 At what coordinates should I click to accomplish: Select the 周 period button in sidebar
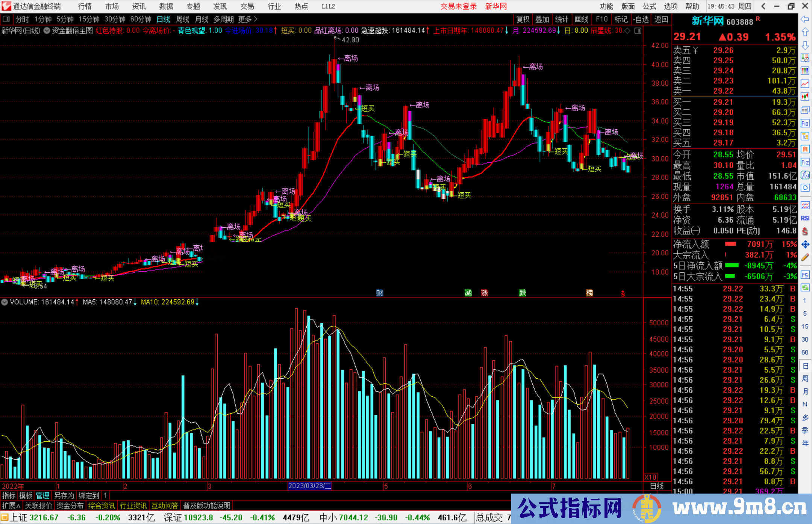pyautogui.click(x=805, y=378)
